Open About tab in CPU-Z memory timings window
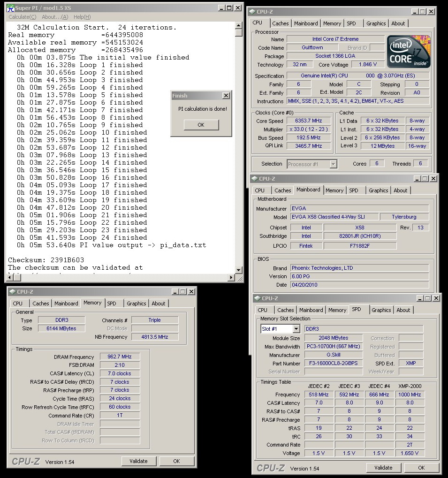 (x=159, y=303)
